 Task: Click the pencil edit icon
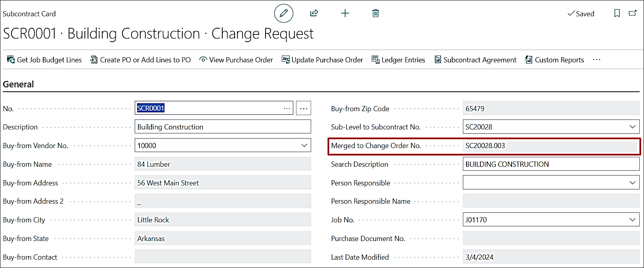point(283,13)
